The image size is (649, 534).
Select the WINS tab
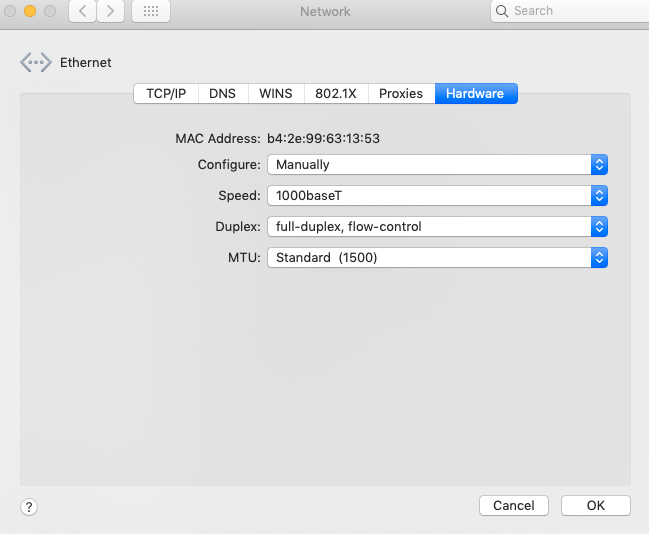(x=276, y=94)
